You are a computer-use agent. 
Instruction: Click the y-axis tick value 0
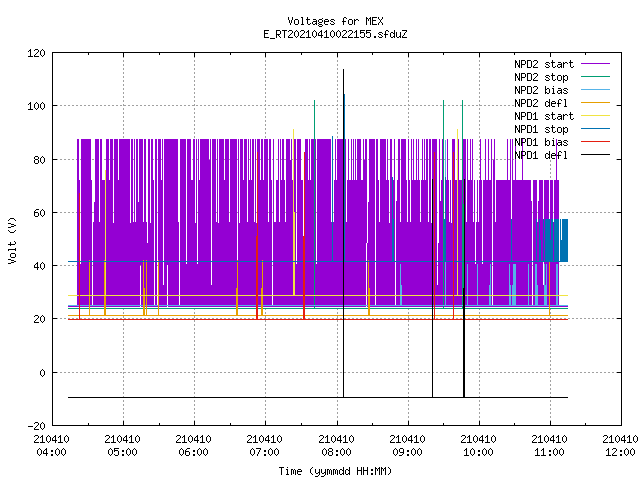pyautogui.click(x=42, y=373)
